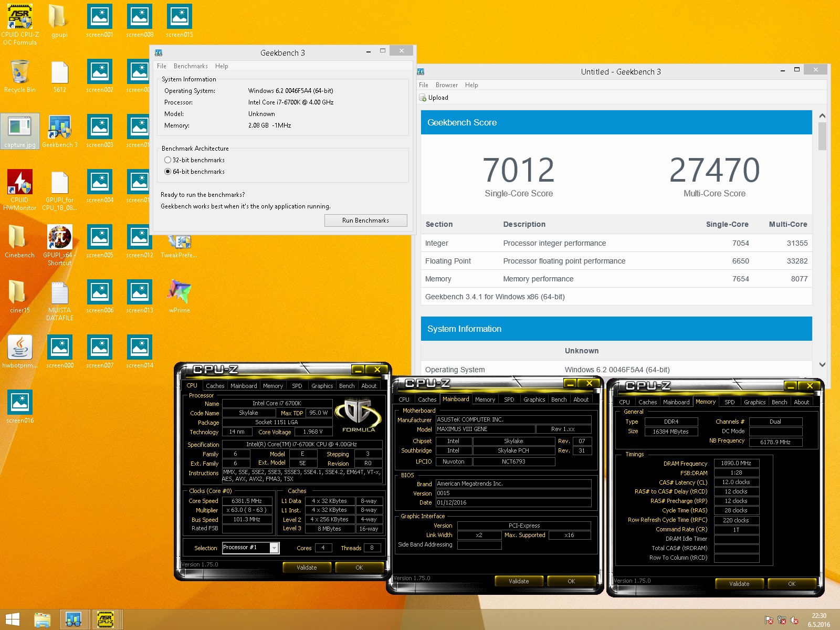840x630 pixels.
Task: Open CPUID HWMonitor desktop shortcut
Action: (20, 190)
